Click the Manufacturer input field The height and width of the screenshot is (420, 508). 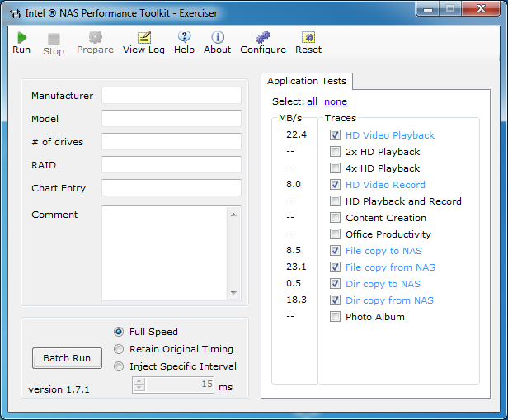tap(172, 95)
